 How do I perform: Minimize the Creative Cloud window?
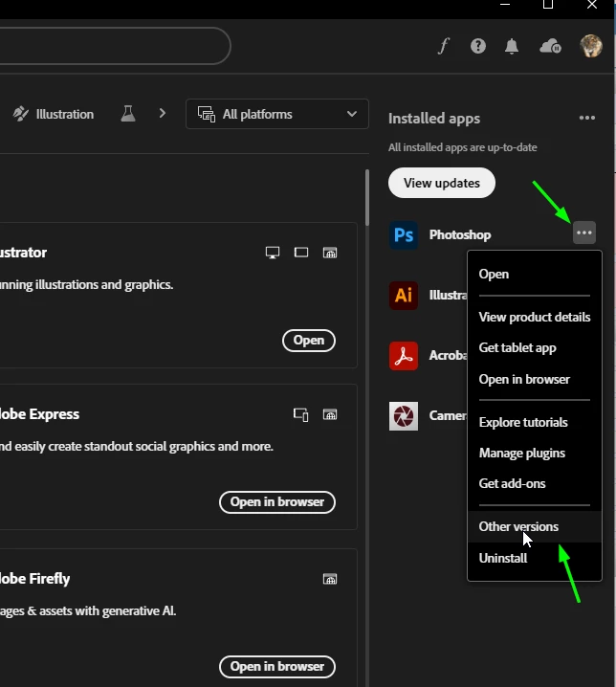point(505,5)
